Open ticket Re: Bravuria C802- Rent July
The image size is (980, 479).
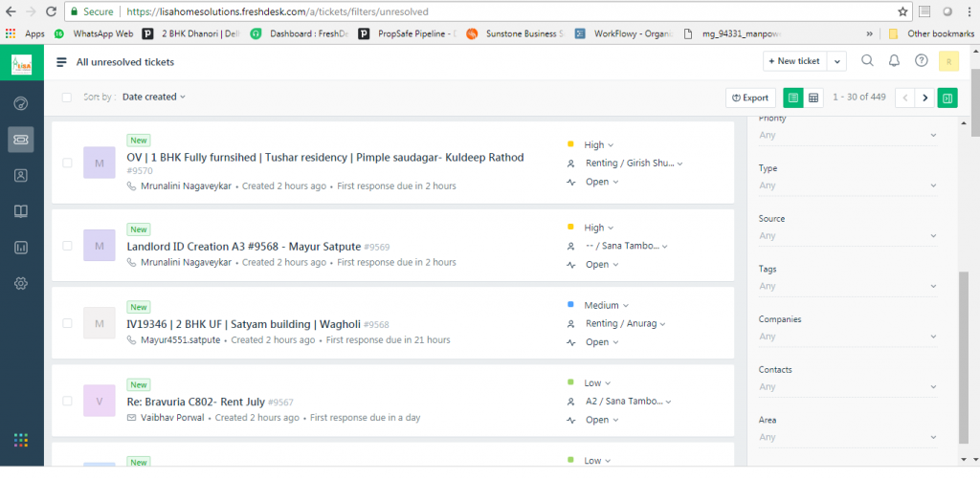pos(196,402)
